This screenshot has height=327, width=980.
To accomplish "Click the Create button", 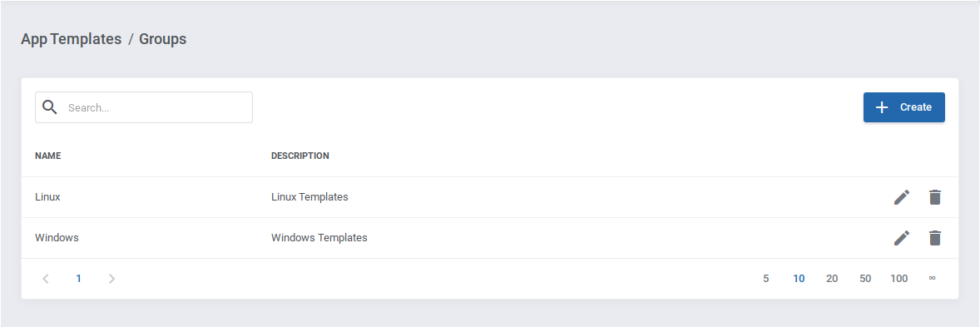I will coord(903,107).
